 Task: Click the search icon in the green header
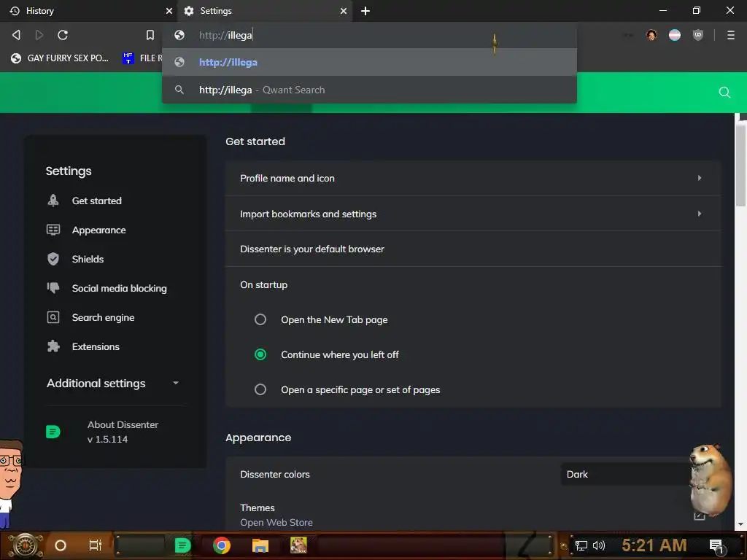pos(724,93)
